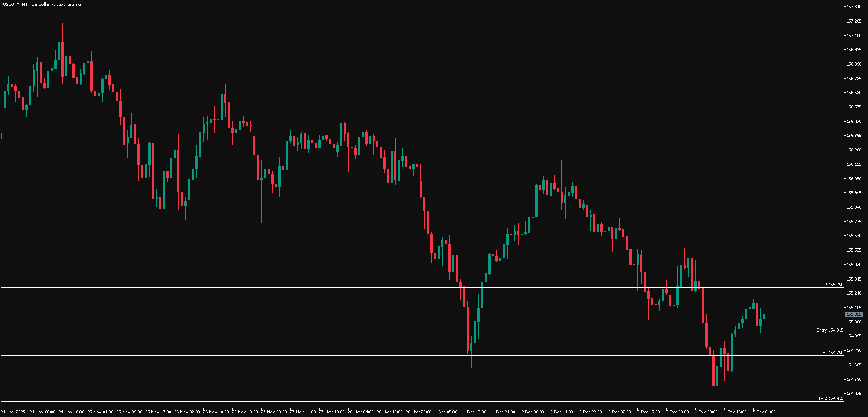This screenshot has height=417, width=868.
Task: Click the 5 Dec 01:00 time label
Action: (764, 412)
